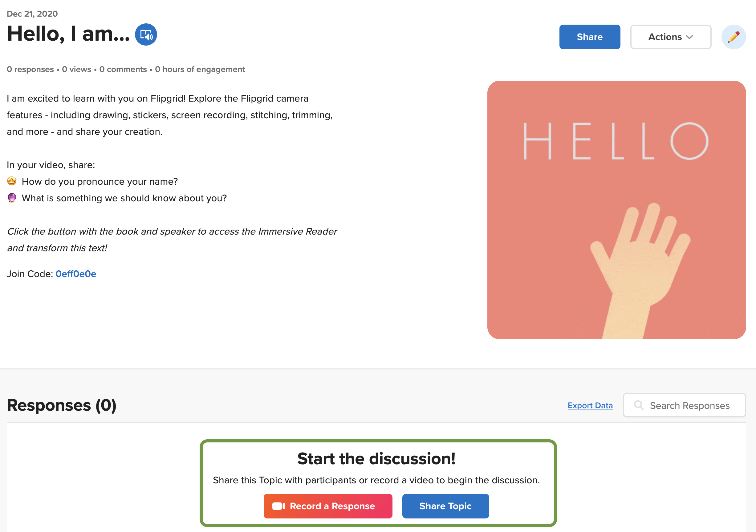Click the pencil edit icon top right
The width and height of the screenshot is (756, 532).
733,37
